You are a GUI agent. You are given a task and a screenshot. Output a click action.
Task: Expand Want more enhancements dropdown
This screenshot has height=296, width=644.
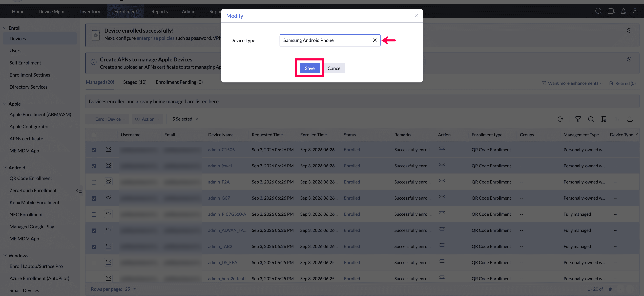[x=572, y=83]
